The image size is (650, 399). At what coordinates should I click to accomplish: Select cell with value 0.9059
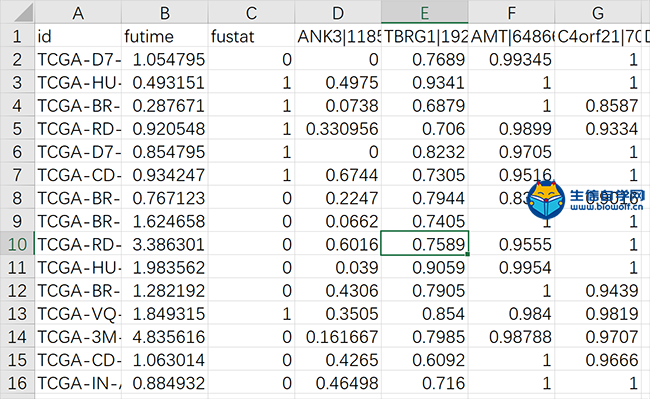(x=425, y=267)
